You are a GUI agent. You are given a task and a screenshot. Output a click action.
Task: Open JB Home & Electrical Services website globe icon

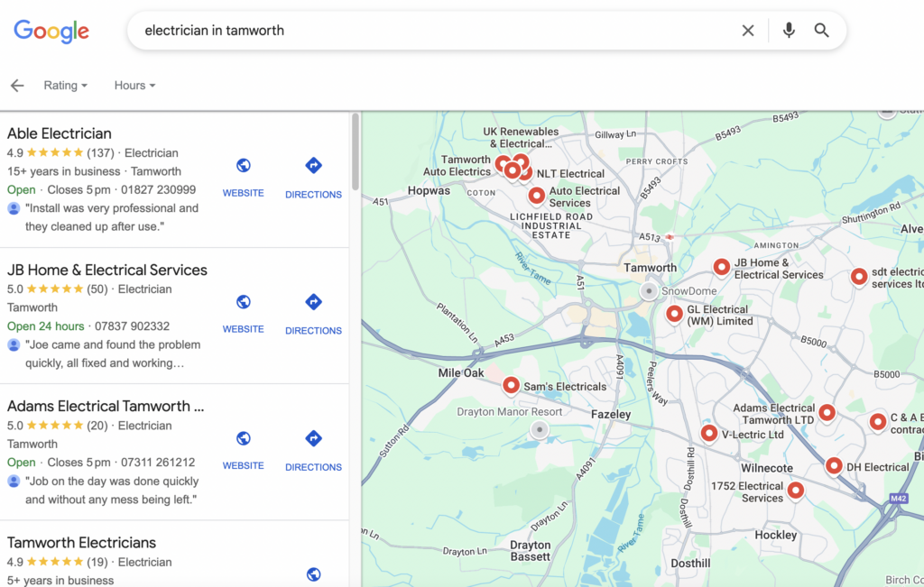pos(244,302)
